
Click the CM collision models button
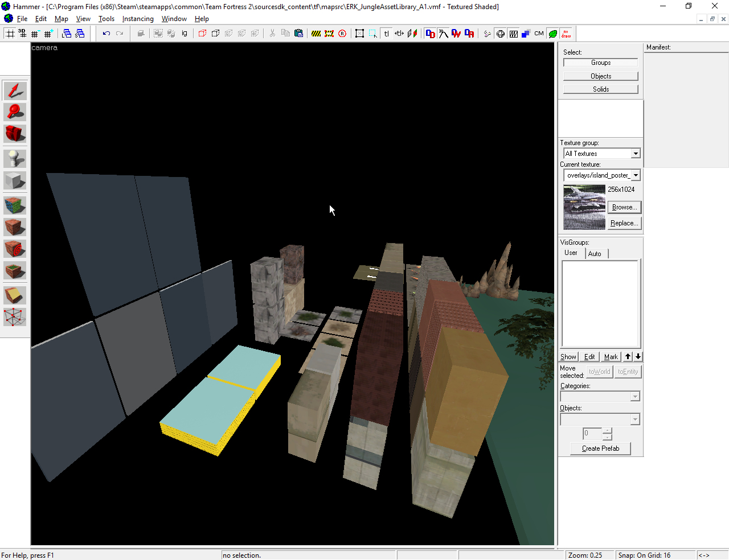pyautogui.click(x=539, y=34)
